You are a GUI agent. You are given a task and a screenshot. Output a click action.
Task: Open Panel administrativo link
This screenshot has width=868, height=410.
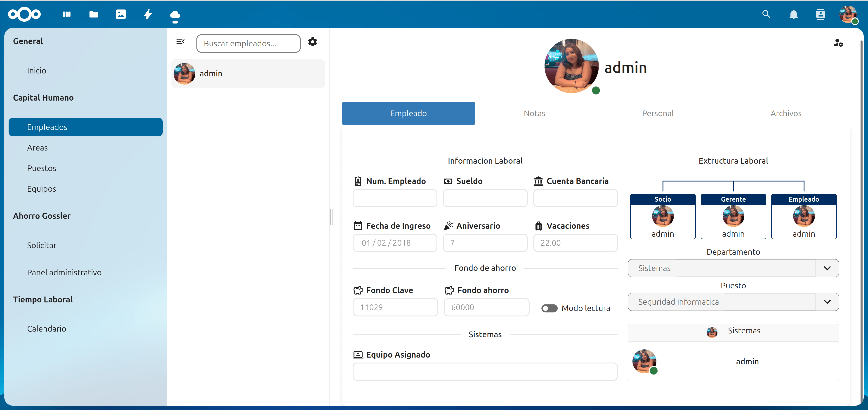coord(64,272)
